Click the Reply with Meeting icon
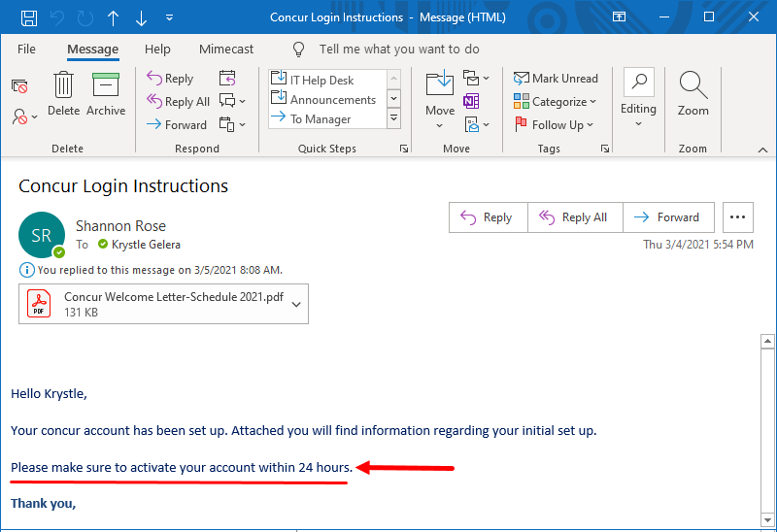 (x=227, y=79)
